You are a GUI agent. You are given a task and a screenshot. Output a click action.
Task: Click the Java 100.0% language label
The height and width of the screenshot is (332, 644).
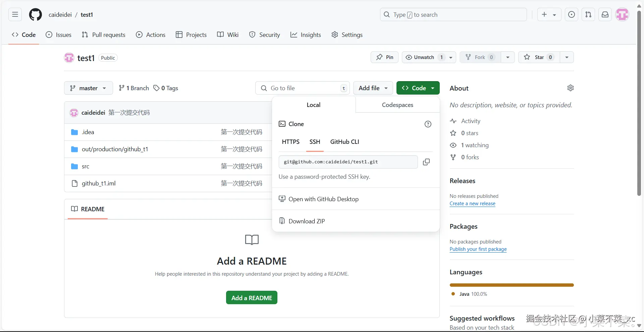(470, 294)
